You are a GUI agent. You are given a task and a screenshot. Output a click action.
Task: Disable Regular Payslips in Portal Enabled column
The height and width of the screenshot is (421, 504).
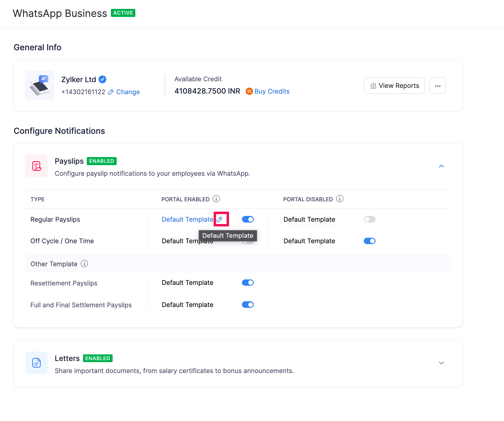(x=247, y=219)
